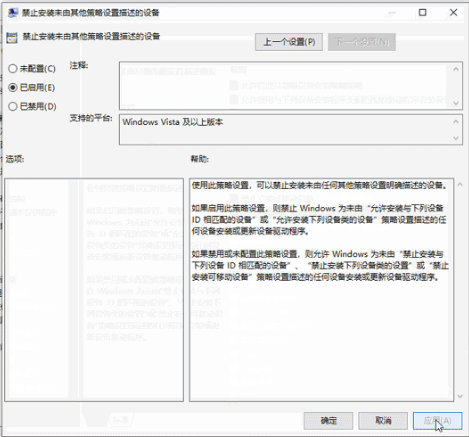469x437 pixels.
Task: Select the 已禁用(D) radio option
Action: click(x=32, y=107)
